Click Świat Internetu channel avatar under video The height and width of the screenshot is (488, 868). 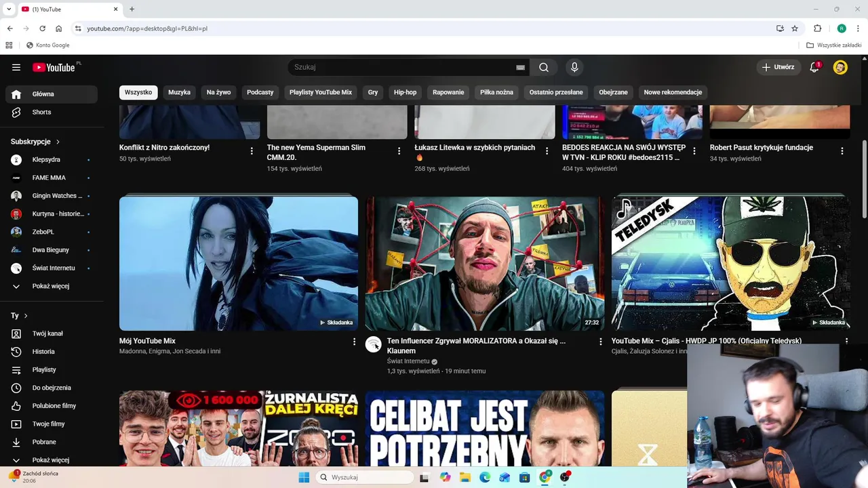[x=374, y=344]
